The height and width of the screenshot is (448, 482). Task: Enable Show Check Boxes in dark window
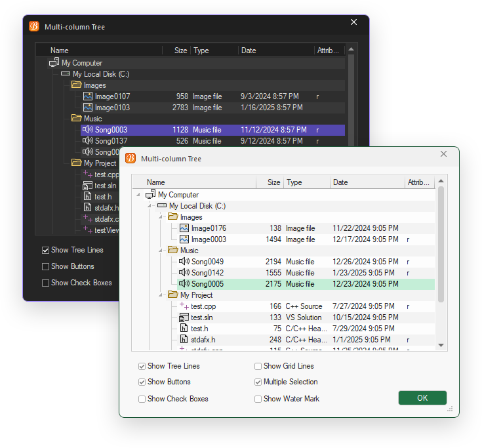tap(45, 283)
